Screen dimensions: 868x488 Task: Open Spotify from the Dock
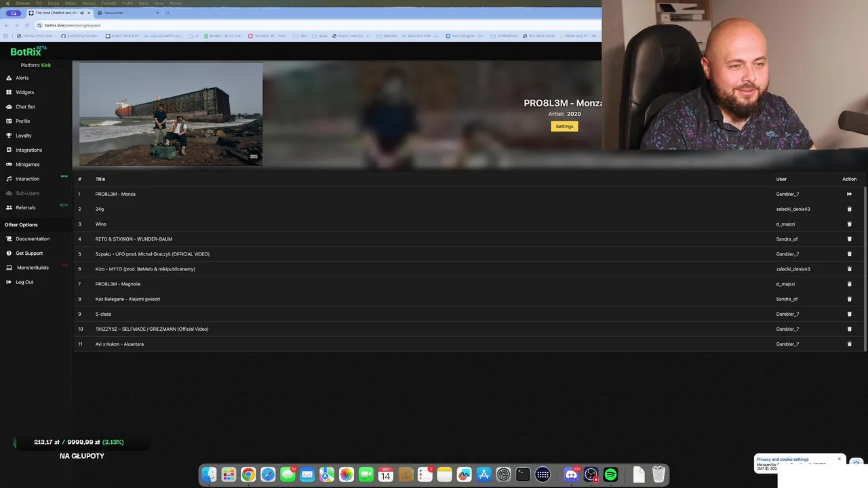610,474
